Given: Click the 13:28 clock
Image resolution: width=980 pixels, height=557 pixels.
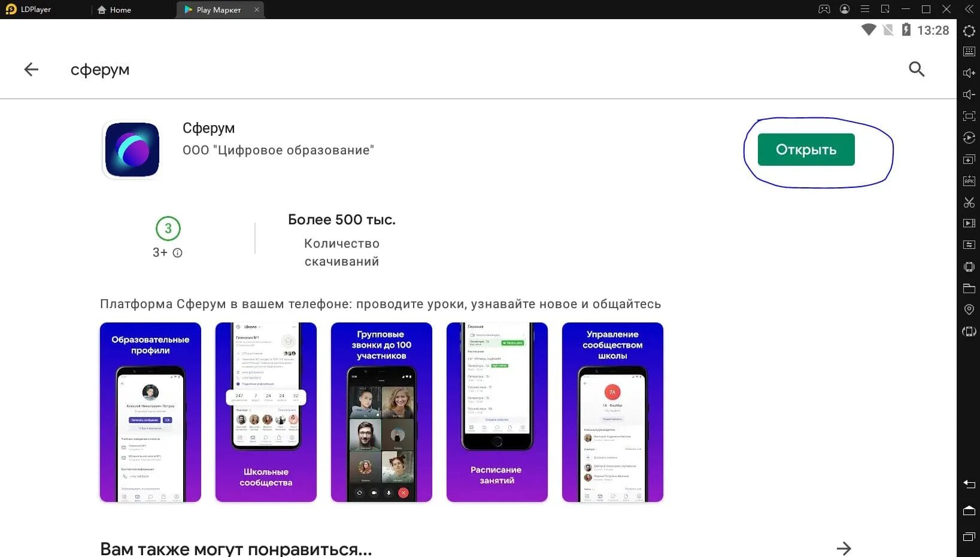Looking at the screenshot, I should (933, 31).
